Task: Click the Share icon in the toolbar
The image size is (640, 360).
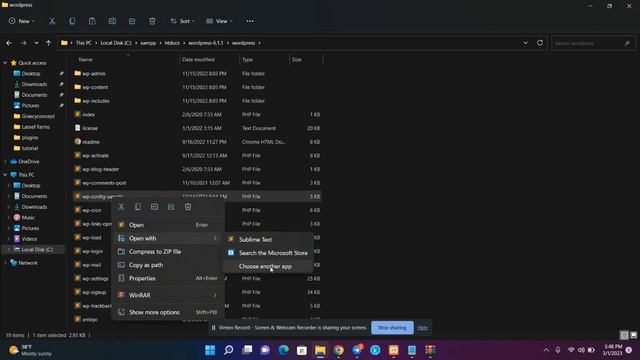Action: tap(132, 21)
